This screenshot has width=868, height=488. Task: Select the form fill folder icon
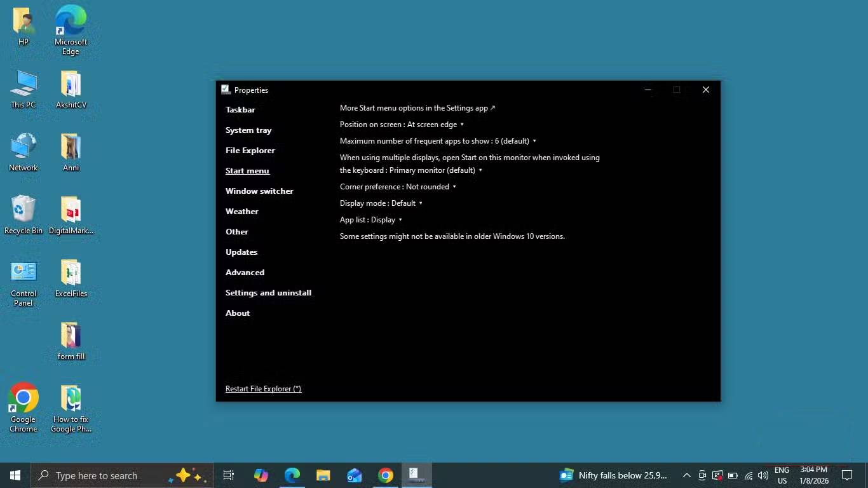tap(71, 341)
